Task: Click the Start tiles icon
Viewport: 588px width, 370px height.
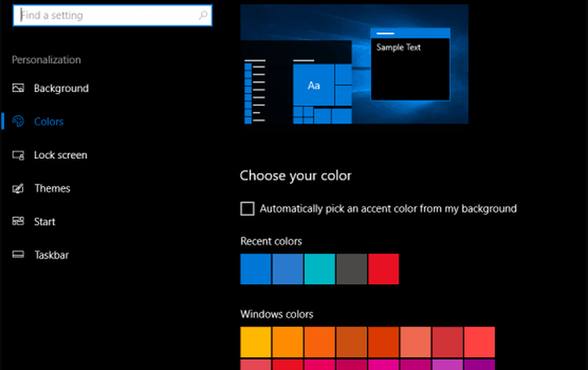Action: [18, 222]
